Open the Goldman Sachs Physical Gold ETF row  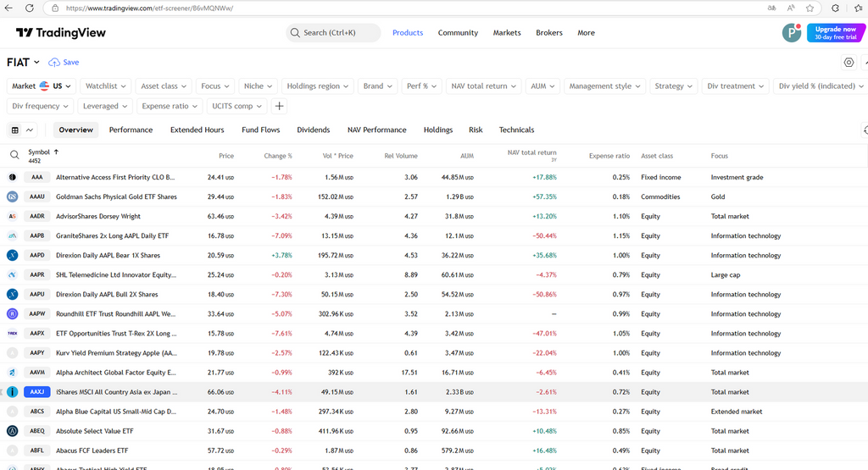[116, 196]
